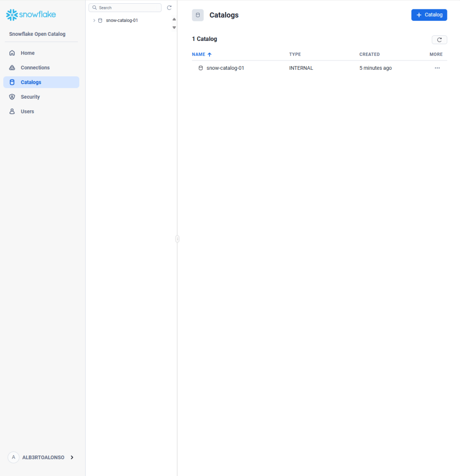This screenshot has height=476, width=460.
Task: Select snow-catalog-01 in the tree
Action: click(x=122, y=20)
